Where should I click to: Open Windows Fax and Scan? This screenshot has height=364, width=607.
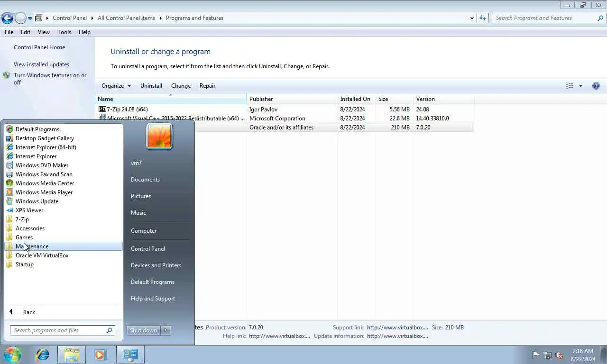44,174
